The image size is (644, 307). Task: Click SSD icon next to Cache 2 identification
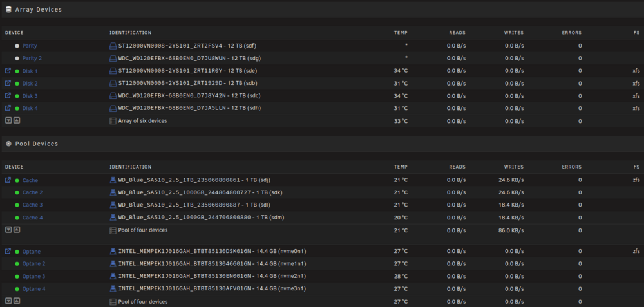(x=113, y=192)
